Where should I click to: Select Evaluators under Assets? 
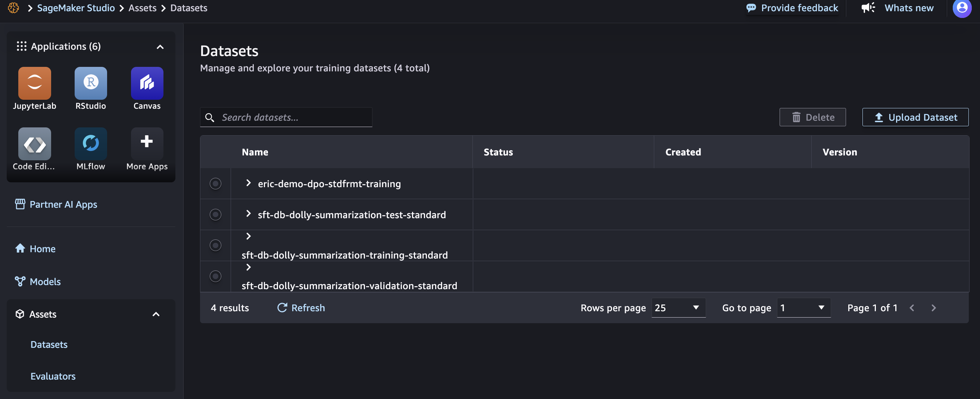(x=53, y=376)
